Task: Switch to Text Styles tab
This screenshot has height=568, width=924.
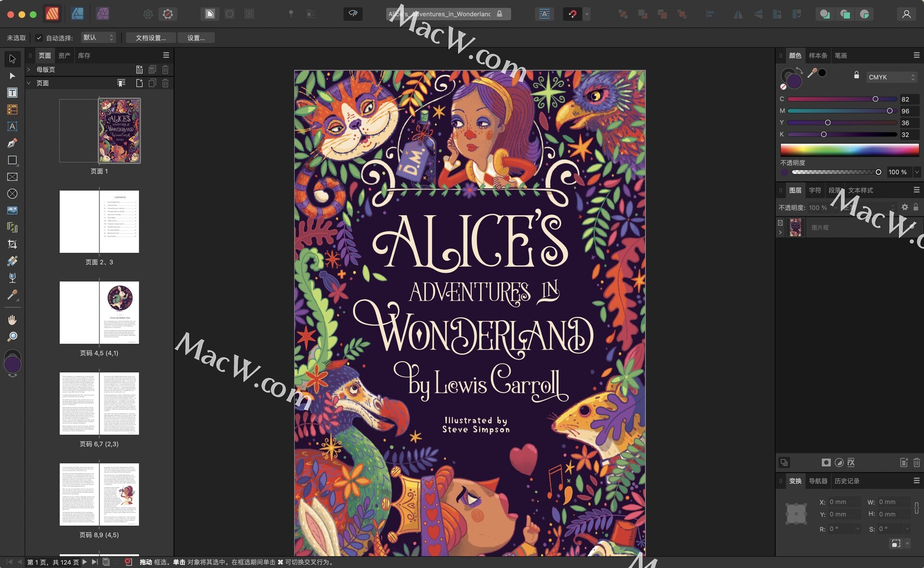Action: click(860, 190)
